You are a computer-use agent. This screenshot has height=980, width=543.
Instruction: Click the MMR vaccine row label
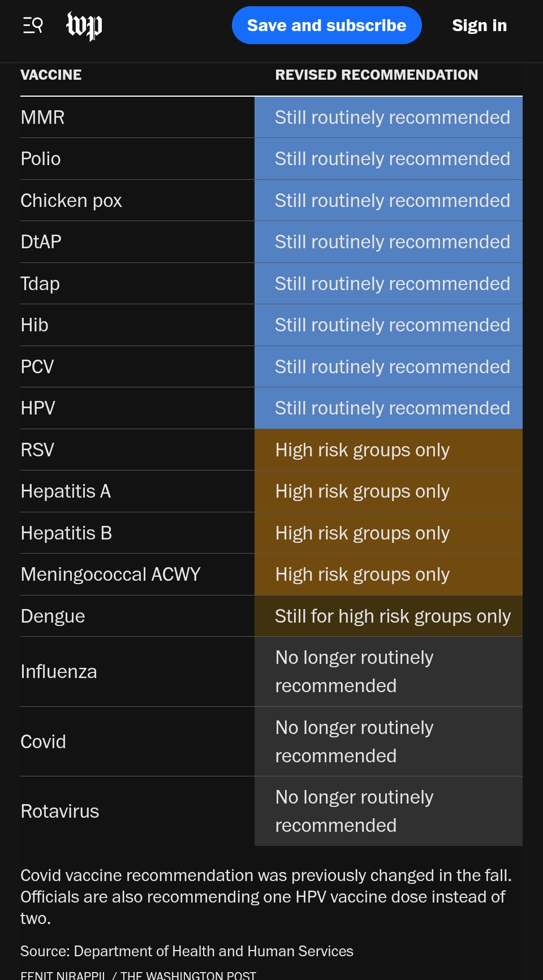(42, 118)
